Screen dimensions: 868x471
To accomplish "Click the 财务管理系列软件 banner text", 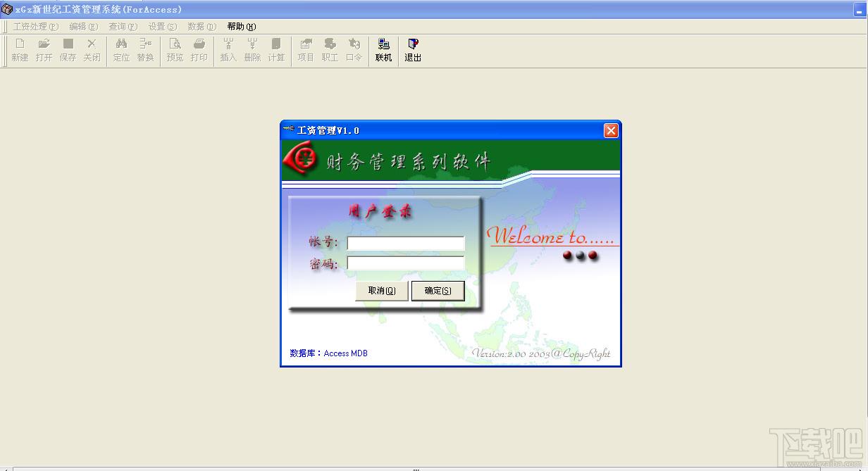I will (408, 162).
